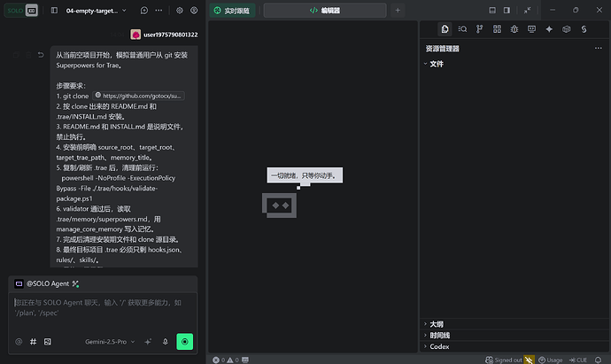
Task: Click the undo arrow beside the message
Action: [41, 55]
